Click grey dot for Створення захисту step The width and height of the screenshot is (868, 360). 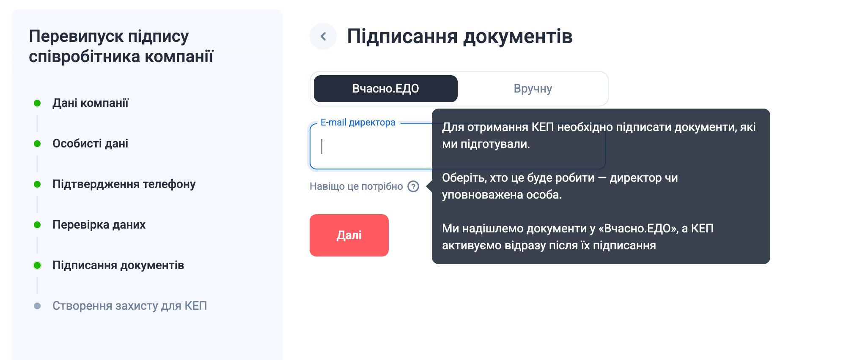(x=37, y=306)
